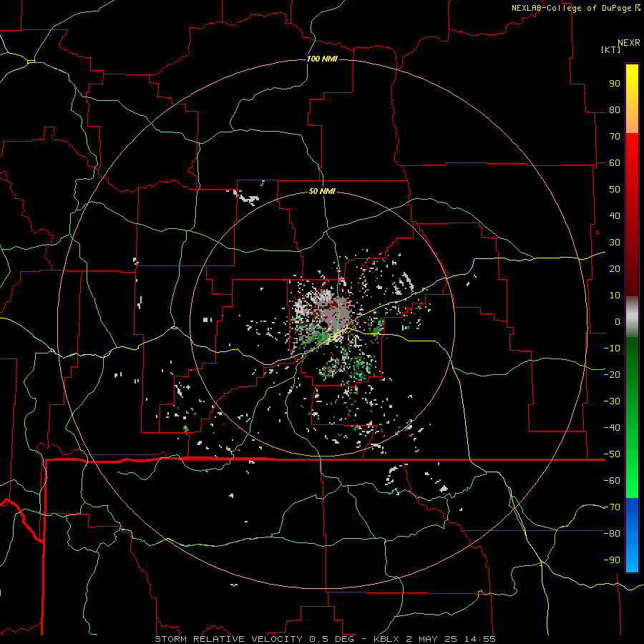
Task: Click the gray near-zero segment of color bar
Action: tap(632, 317)
